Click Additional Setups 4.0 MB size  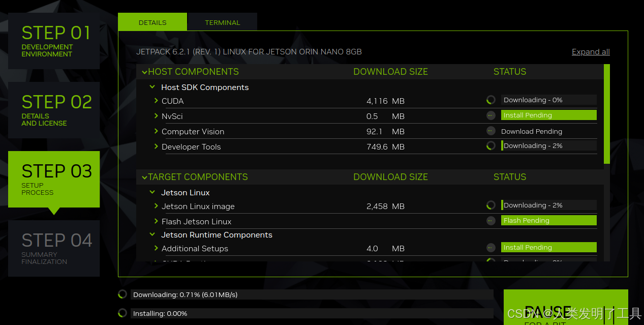(385, 249)
